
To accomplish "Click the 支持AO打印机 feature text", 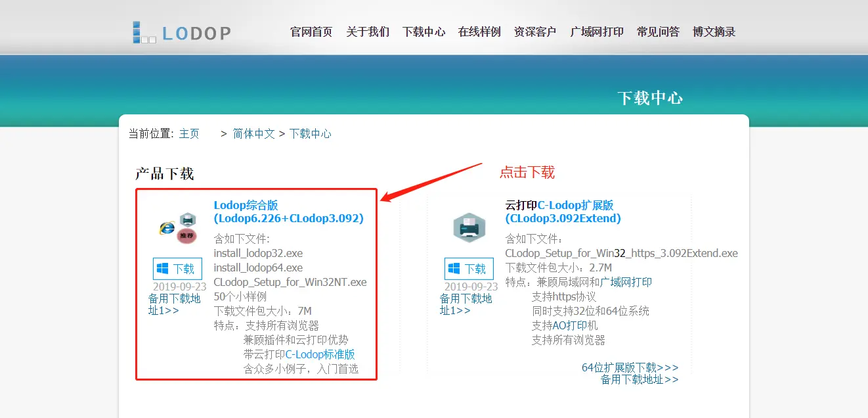I will click(x=565, y=325).
